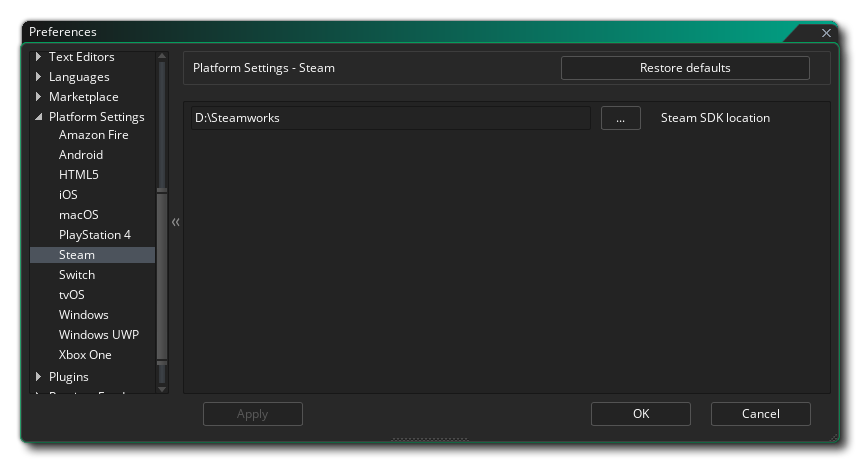Click the Text Editors label
Image resolution: width=860 pixels, height=463 pixels.
(81, 57)
